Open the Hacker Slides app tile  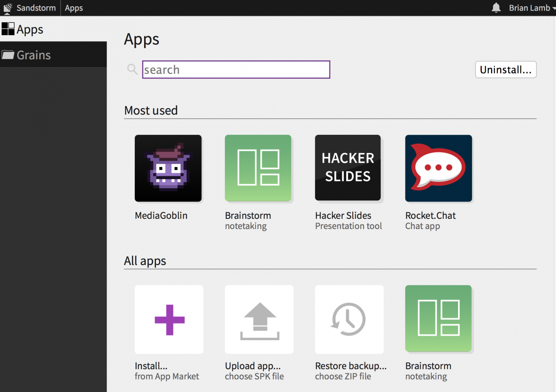348,168
